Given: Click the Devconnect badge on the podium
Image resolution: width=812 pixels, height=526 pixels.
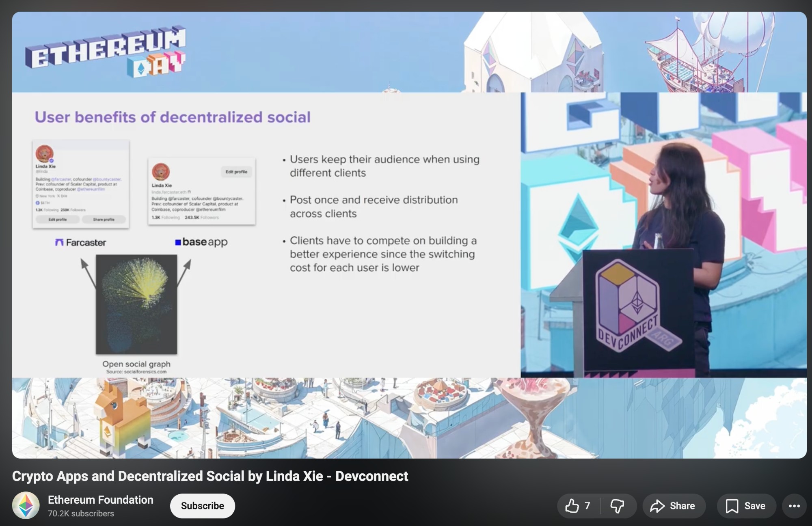Looking at the screenshot, I should (628, 306).
